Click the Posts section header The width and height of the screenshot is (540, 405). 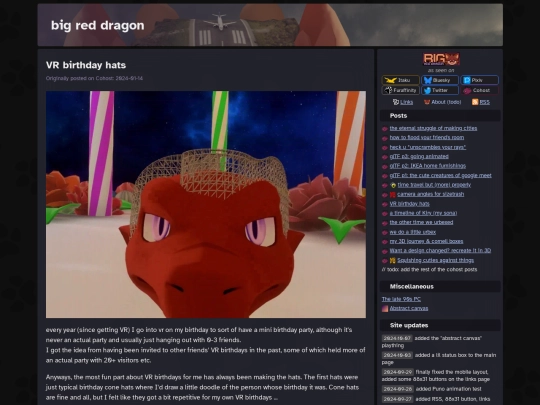pos(440,116)
